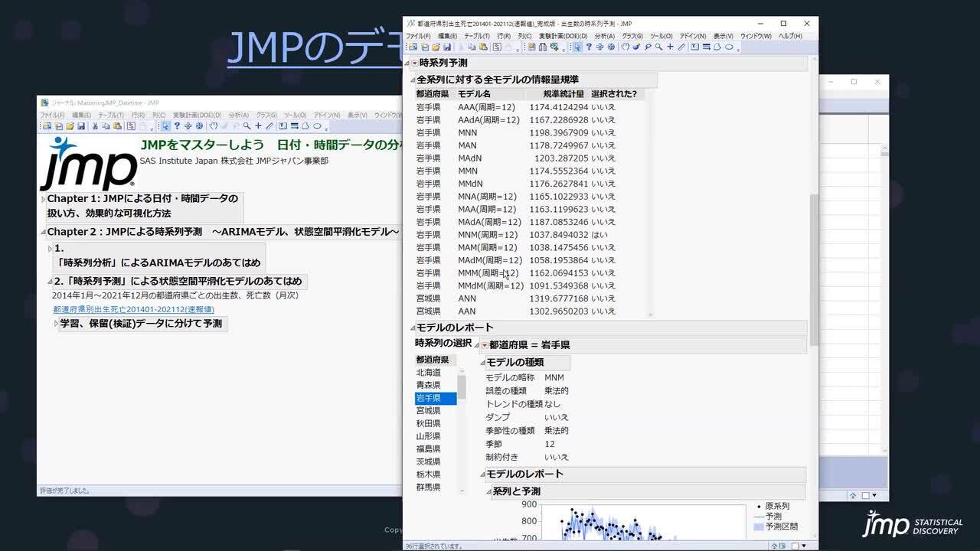Select 福島県 in the series list
This screenshot has width=980, height=551.
click(x=429, y=449)
